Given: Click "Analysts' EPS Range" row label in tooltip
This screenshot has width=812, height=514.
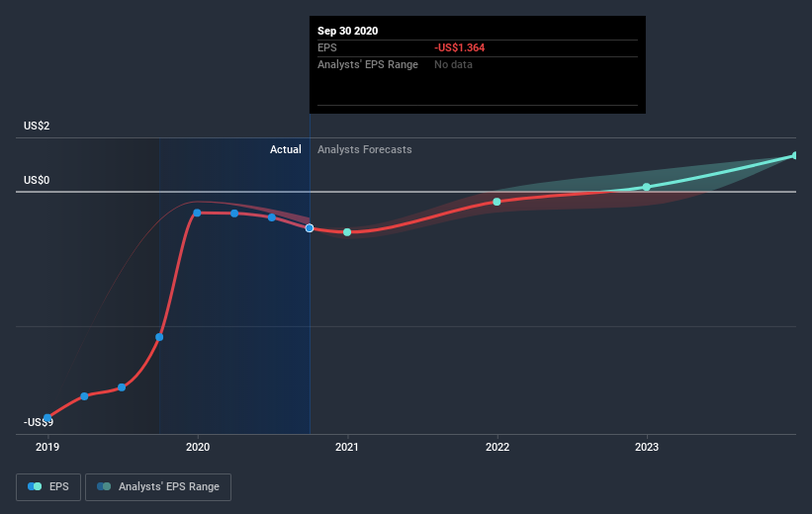Looking at the screenshot, I should (x=368, y=64).
